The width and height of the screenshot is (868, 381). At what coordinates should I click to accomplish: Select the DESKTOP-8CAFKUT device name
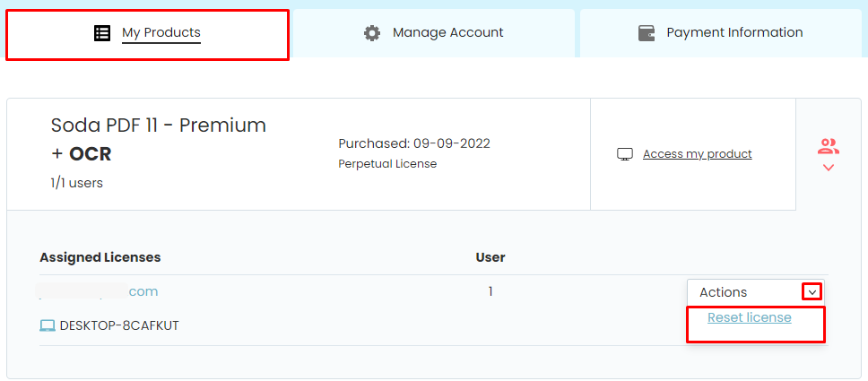tap(119, 325)
